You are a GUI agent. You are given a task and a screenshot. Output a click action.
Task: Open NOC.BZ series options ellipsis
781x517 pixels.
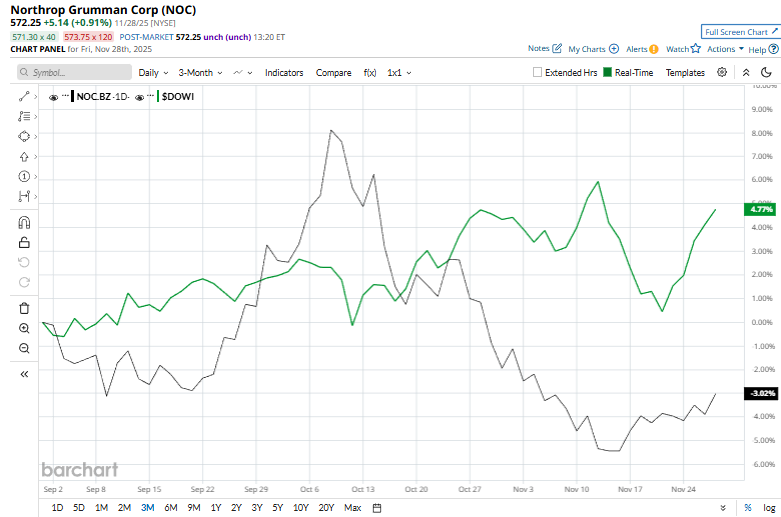(65, 96)
